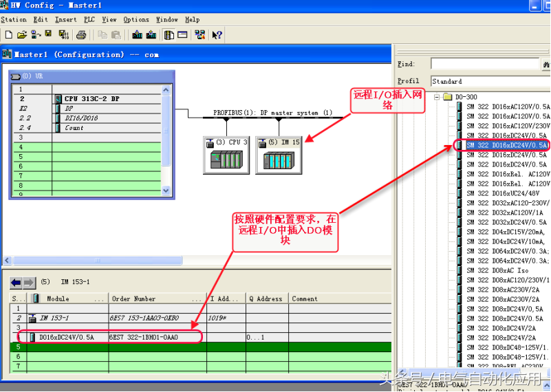Viewport: 551px width, 392px height.
Task: Open the Options menu
Action: coord(136,20)
